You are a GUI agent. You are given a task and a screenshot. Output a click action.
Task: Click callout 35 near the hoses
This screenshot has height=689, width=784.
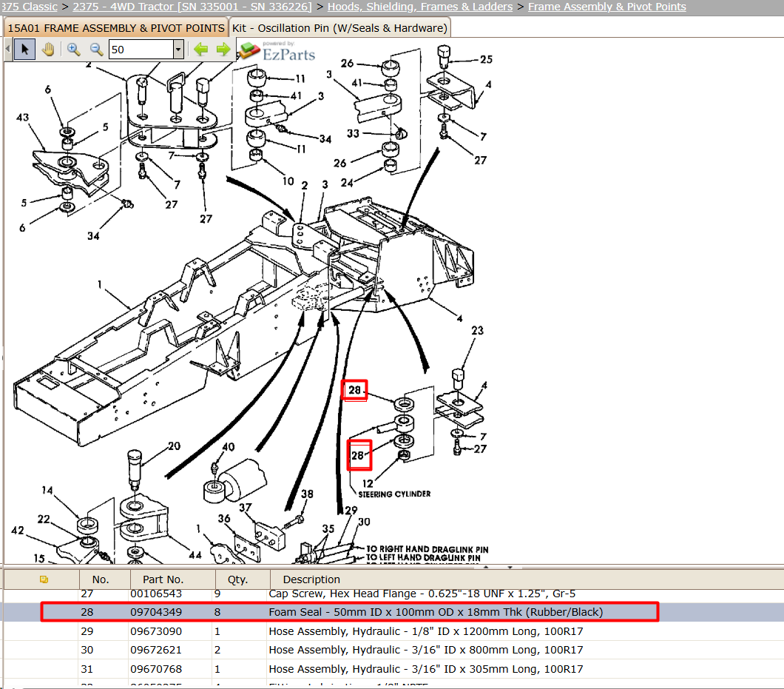(328, 529)
